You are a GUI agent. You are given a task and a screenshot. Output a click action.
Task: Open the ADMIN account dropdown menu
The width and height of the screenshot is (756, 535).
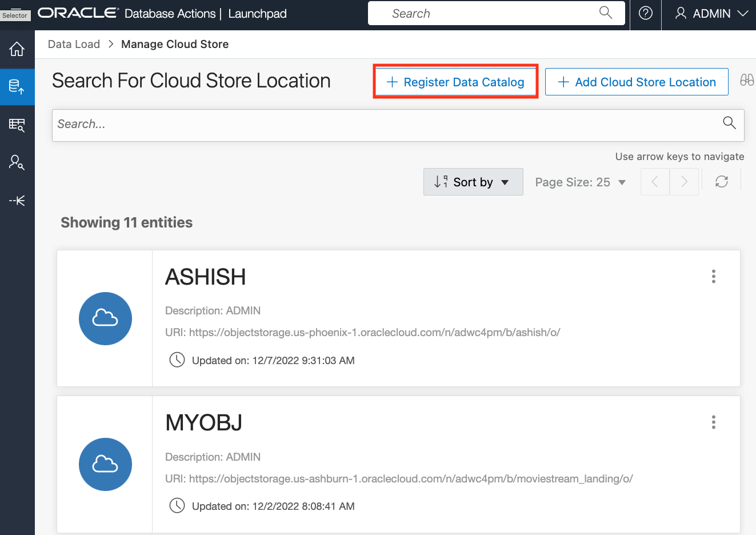709,13
